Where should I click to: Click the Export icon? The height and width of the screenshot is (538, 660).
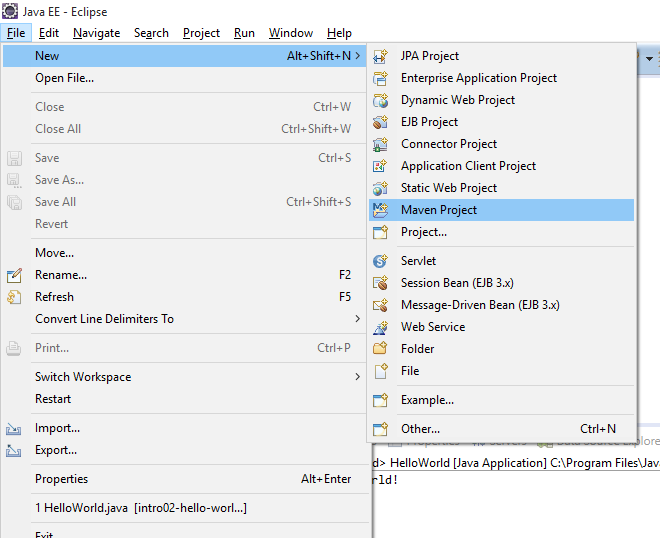click(13, 450)
